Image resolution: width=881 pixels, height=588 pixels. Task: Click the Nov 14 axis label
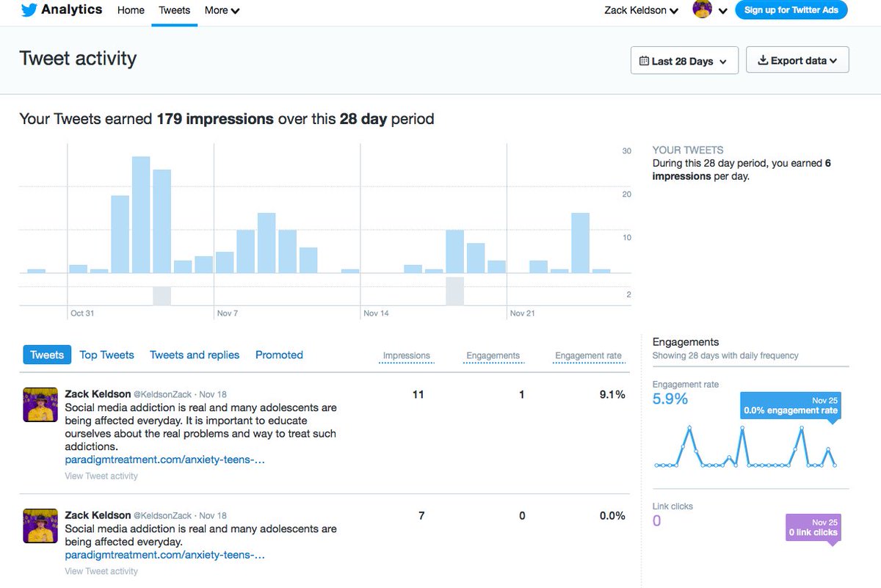click(376, 313)
